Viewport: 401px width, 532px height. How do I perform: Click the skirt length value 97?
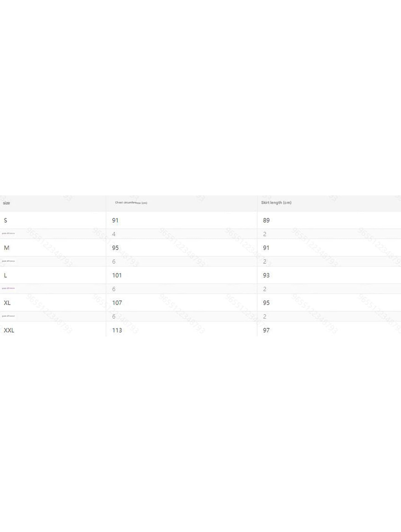[x=266, y=330]
